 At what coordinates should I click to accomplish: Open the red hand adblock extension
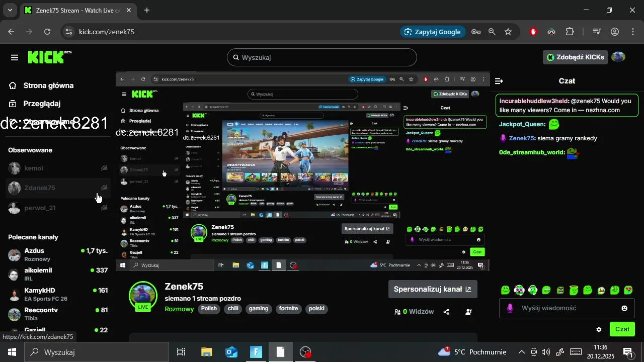coord(534,32)
